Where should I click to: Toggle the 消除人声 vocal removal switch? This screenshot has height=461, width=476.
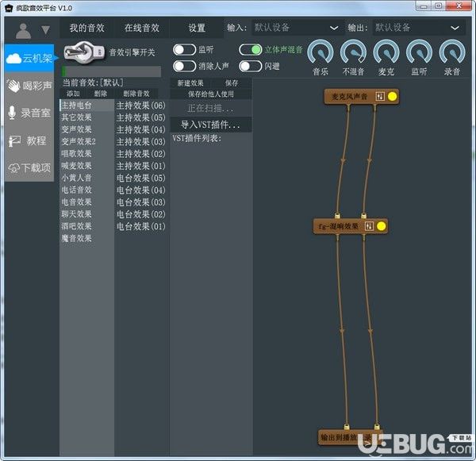(x=184, y=66)
